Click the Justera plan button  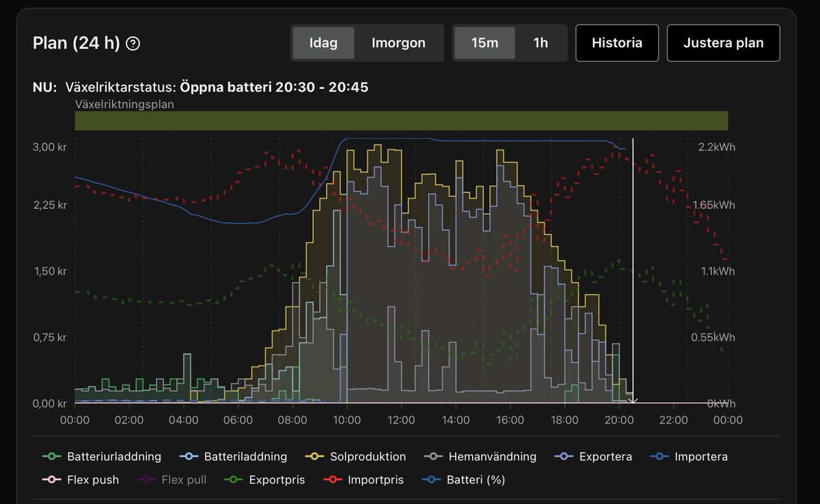pos(724,43)
